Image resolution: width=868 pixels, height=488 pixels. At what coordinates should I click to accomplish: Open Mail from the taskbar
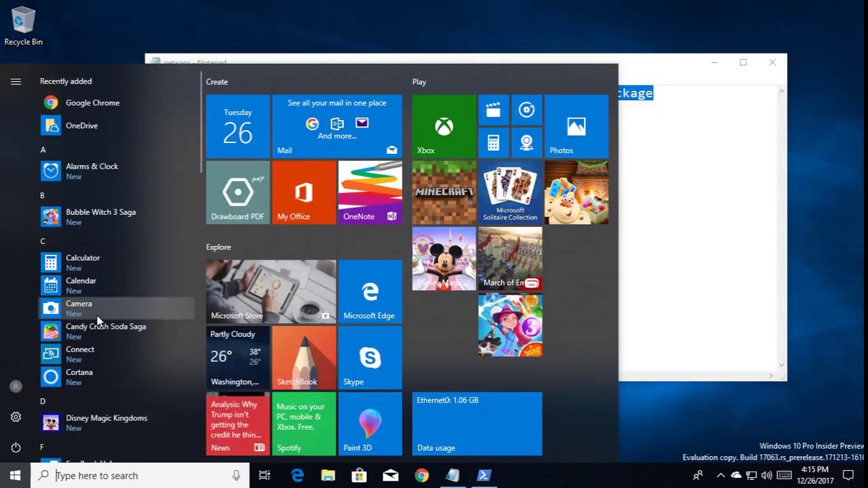[x=391, y=475]
